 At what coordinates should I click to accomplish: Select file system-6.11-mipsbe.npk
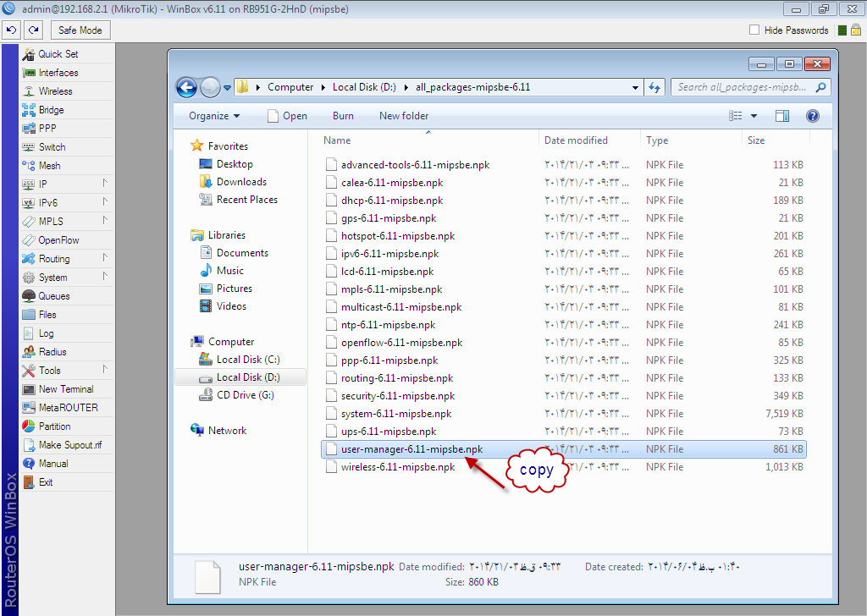(x=563, y=414)
